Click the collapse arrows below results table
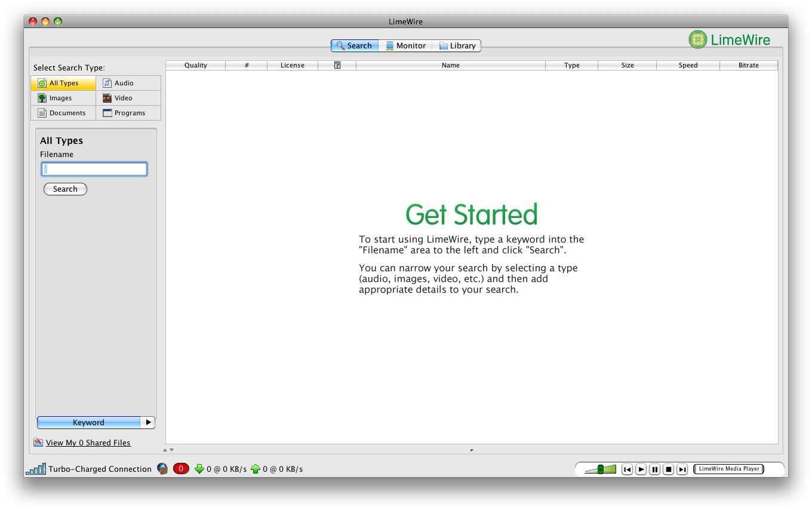 coord(168,450)
